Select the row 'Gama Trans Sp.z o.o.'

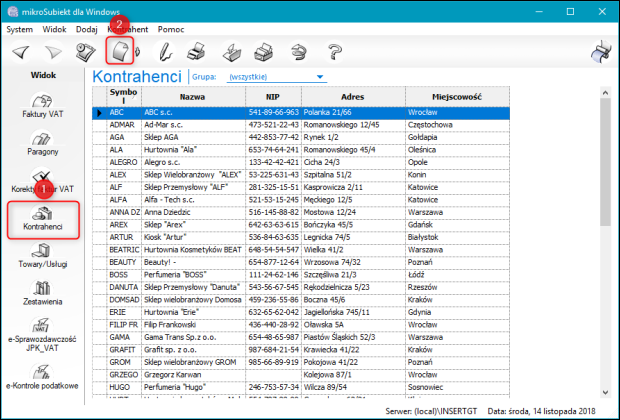click(301, 337)
